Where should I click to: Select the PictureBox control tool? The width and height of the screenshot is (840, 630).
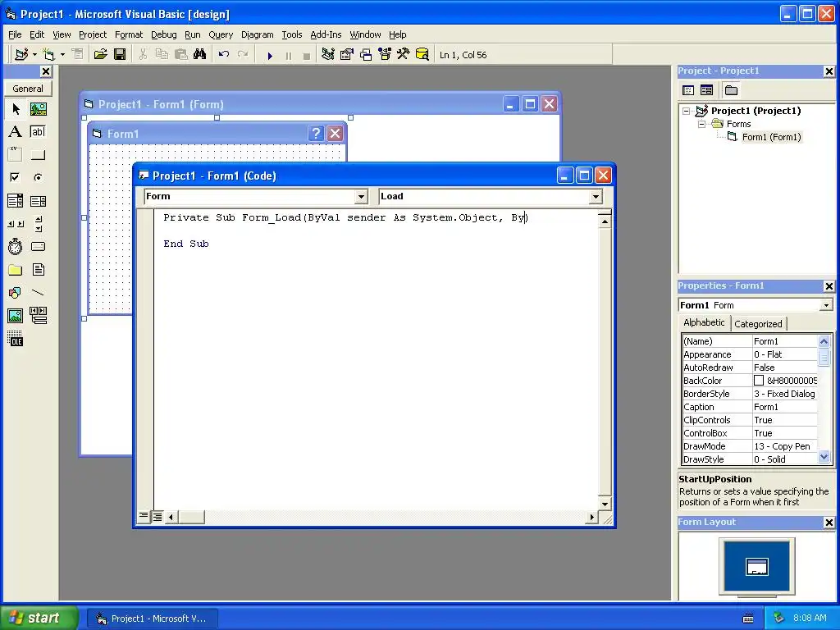coord(38,109)
